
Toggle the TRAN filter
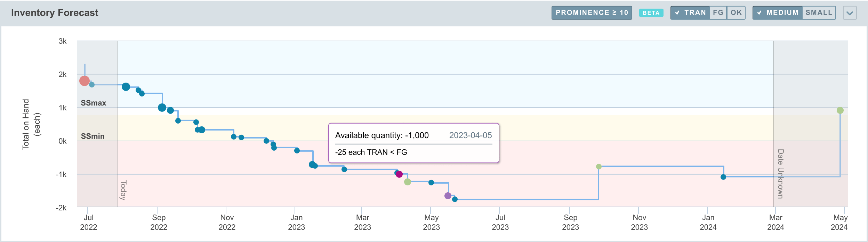pos(690,13)
